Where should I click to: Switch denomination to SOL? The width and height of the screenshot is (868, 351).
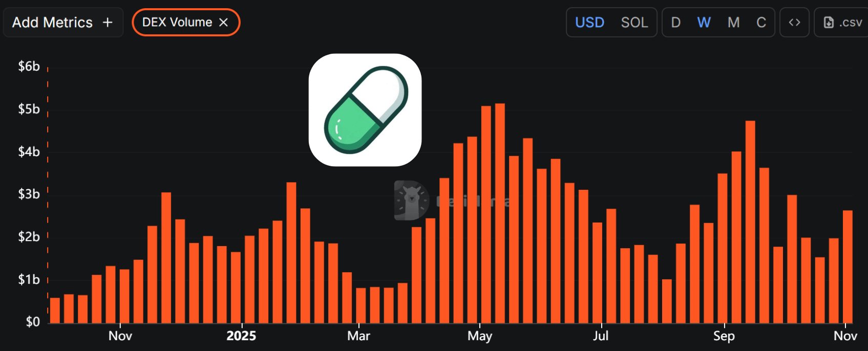tap(634, 23)
